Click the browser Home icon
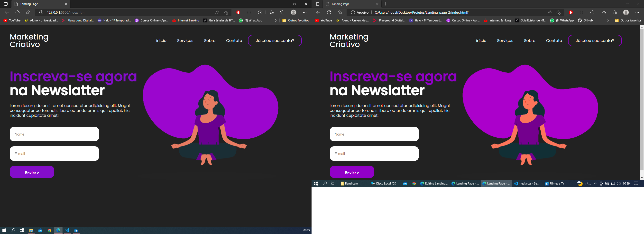 tap(28, 12)
